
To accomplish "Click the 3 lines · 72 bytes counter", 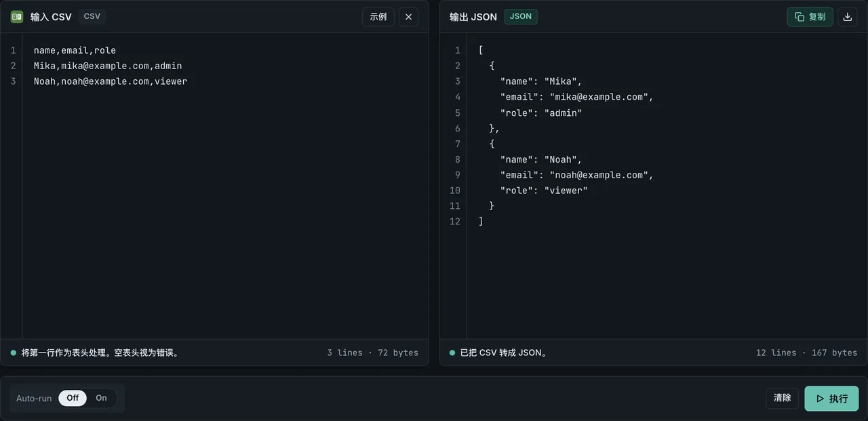I will (372, 353).
